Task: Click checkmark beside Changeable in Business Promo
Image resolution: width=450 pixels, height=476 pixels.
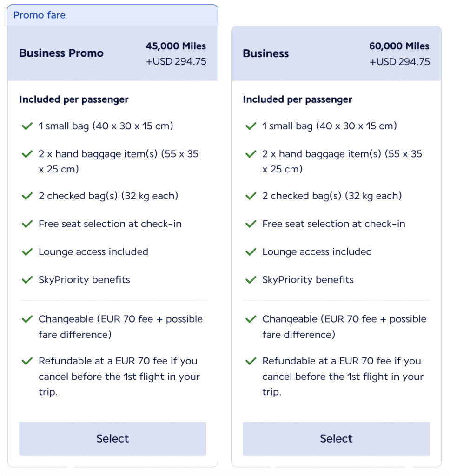Action: [x=27, y=319]
